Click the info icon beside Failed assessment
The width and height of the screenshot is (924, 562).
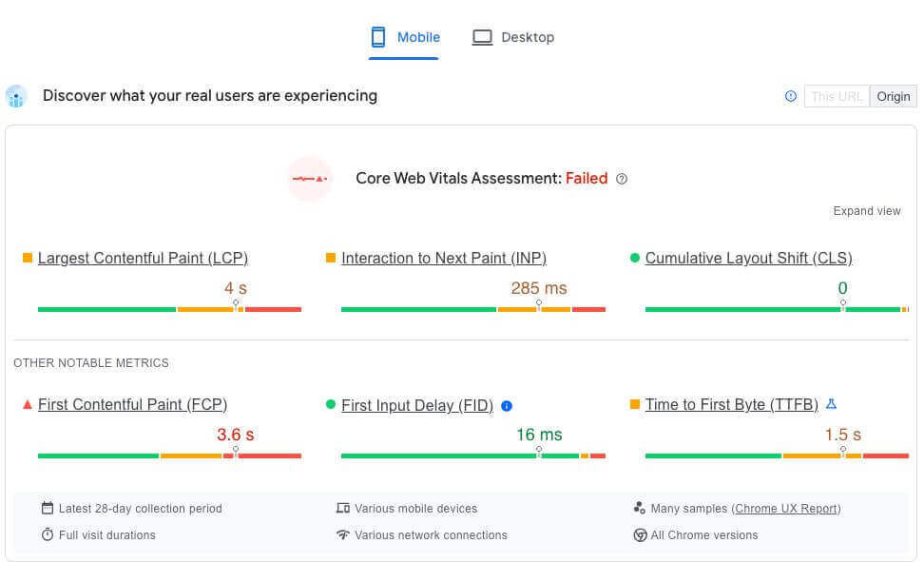click(622, 179)
